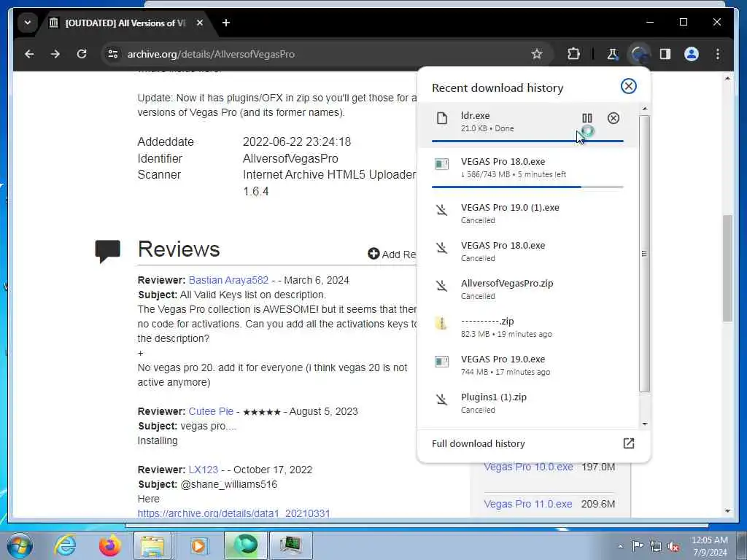Click the downloading VEGAS Pro 18.0.exe file icon
Viewport: 747px width, 560px height.
pos(441,164)
